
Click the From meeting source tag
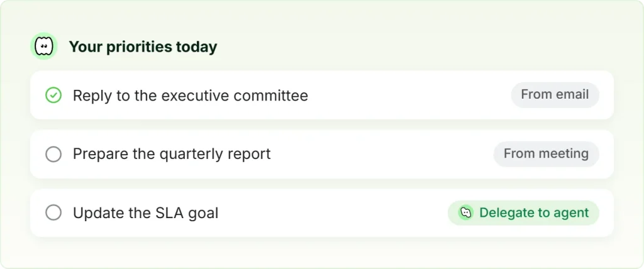pyautogui.click(x=547, y=154)
